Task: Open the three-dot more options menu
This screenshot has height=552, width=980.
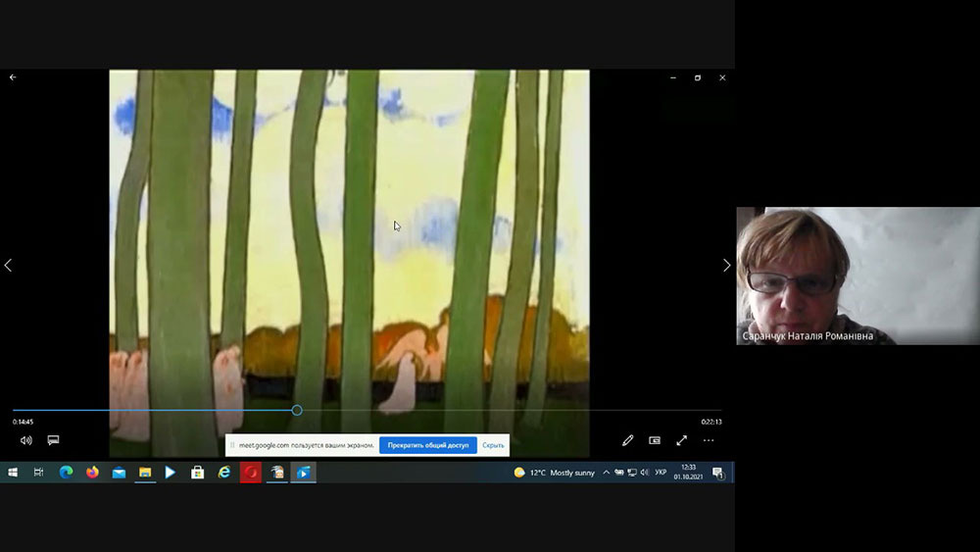Action: (x=709, y=441)
